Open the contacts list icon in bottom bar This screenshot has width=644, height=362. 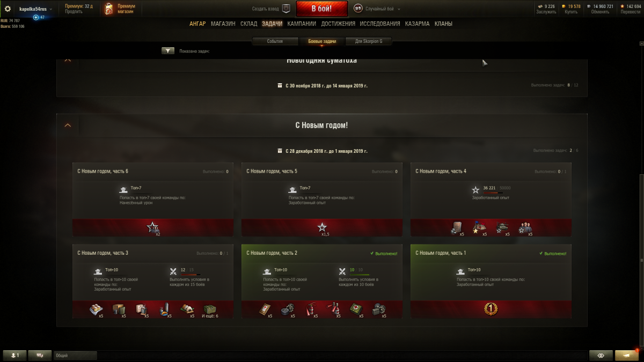point(14,355)
